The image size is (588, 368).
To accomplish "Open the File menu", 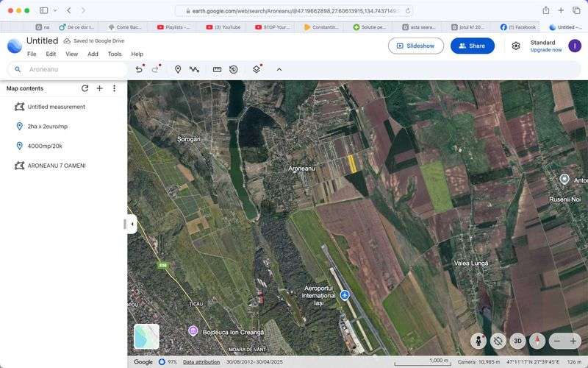I will pos(32,54).
